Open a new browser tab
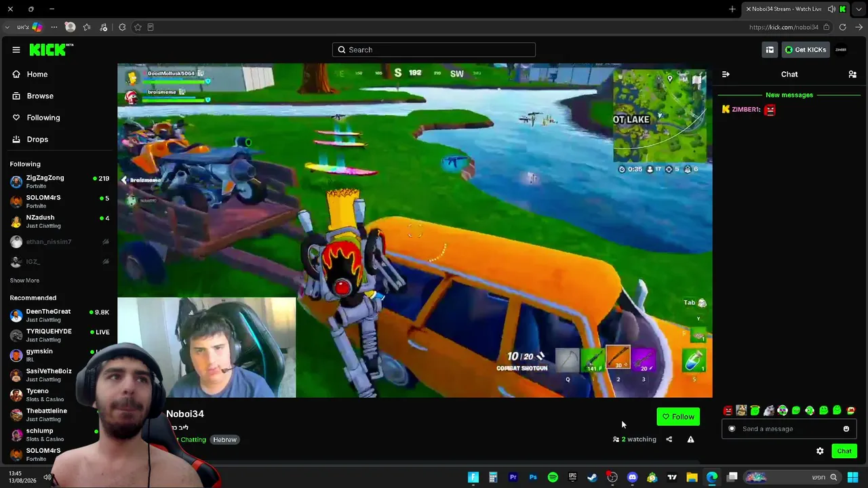This screenshot has height=488, width=868. [x=732, y=9]
